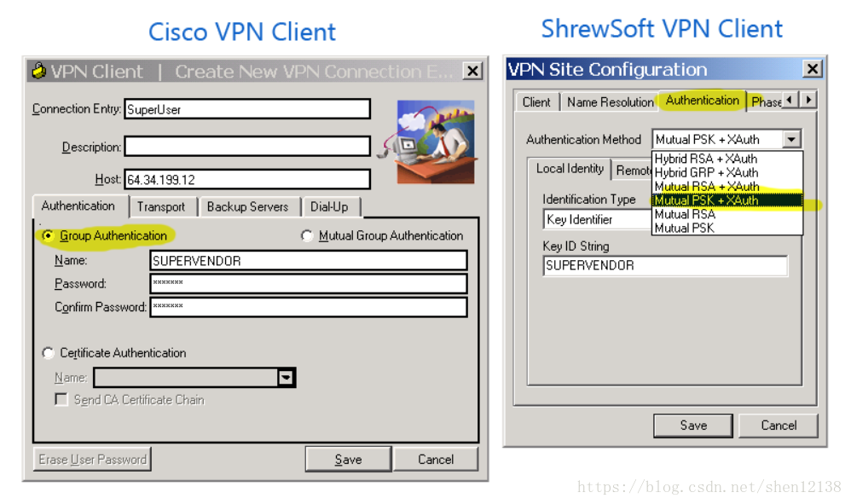
Task: Click the group Name field SUPERVENDOR
Action: (x=309, y=260)
